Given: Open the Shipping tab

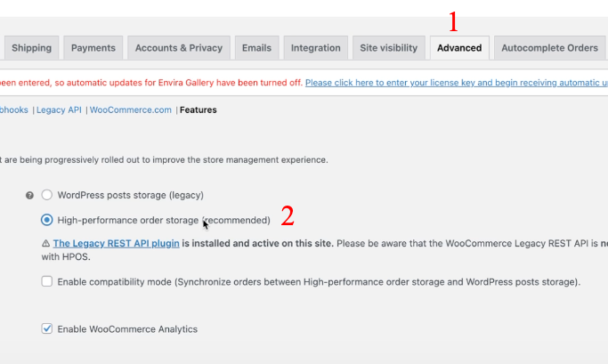Looking at the screenshot, I should (x=31, y=48).
